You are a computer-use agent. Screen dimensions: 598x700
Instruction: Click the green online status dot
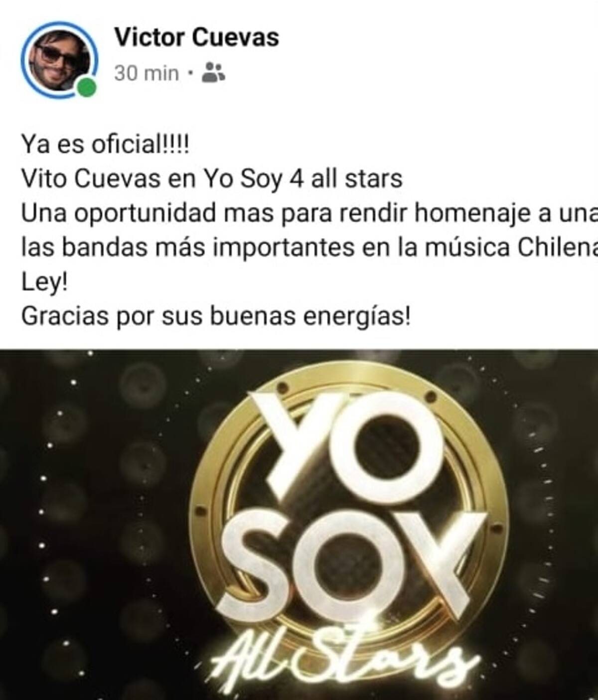tap(87, 88)
